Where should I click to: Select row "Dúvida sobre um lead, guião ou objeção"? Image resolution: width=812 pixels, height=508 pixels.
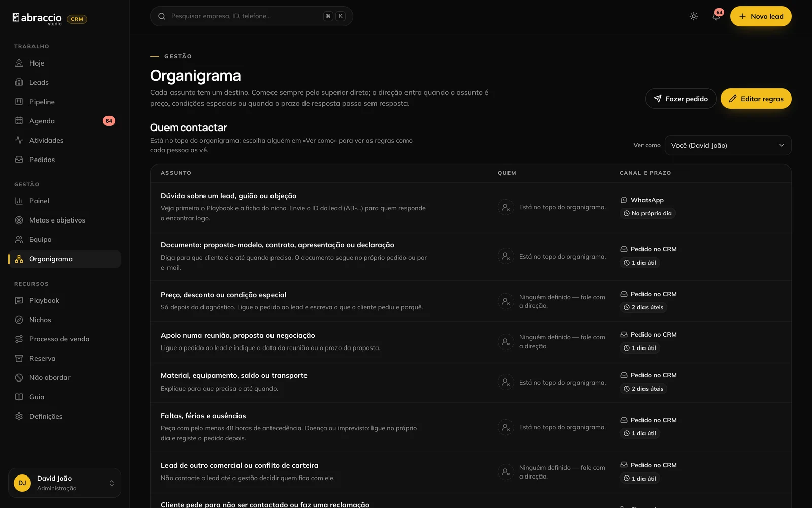470,207
